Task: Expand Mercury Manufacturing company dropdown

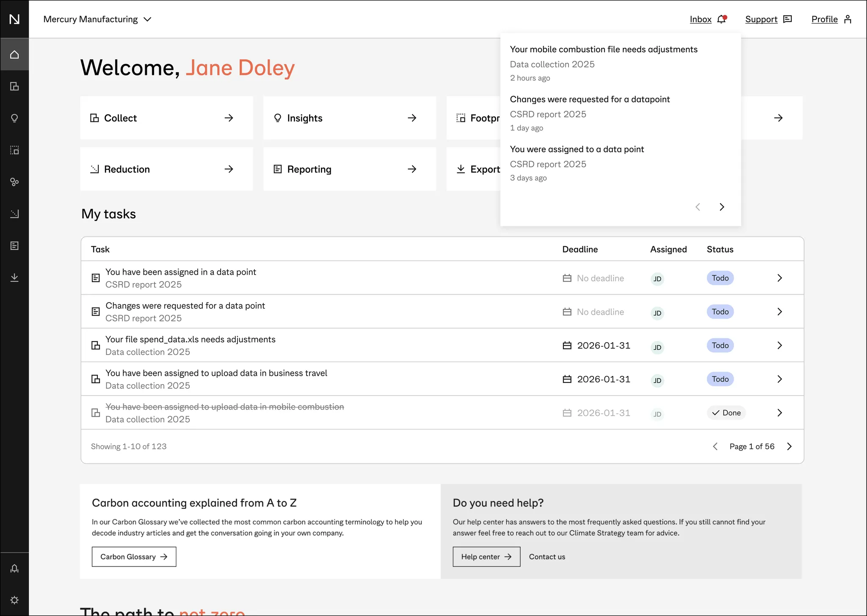Action: [x=97, y=19]
